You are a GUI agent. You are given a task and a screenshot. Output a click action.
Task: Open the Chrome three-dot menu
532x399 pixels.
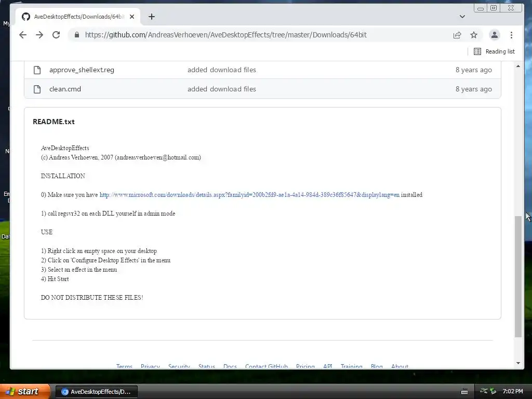coord(511,35)
